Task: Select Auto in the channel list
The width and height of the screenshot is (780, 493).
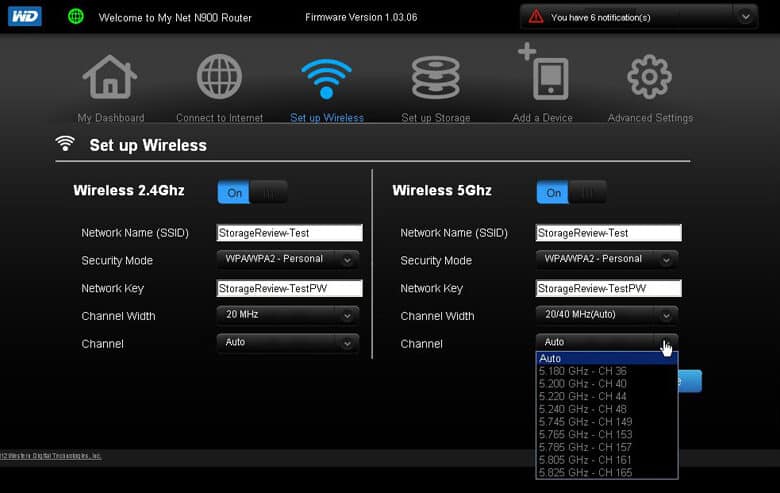Action: point(607,358)
